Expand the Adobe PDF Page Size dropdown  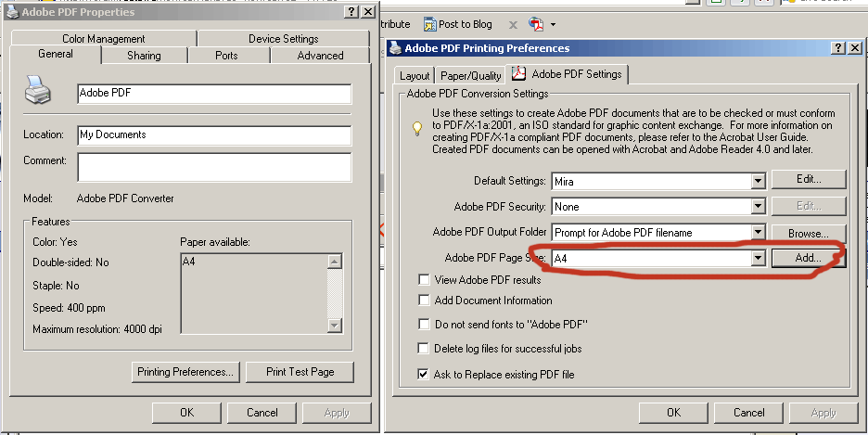758,258
